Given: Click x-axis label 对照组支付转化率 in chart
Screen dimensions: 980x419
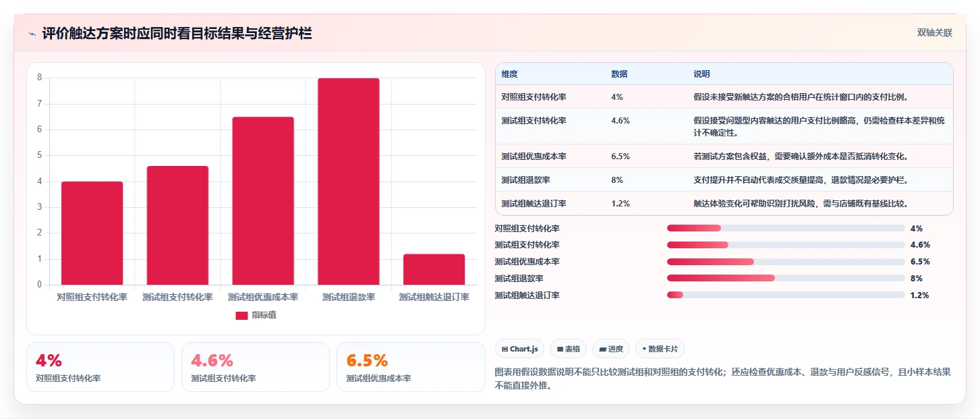Looking at the screenshot, I should click(92, 297).
